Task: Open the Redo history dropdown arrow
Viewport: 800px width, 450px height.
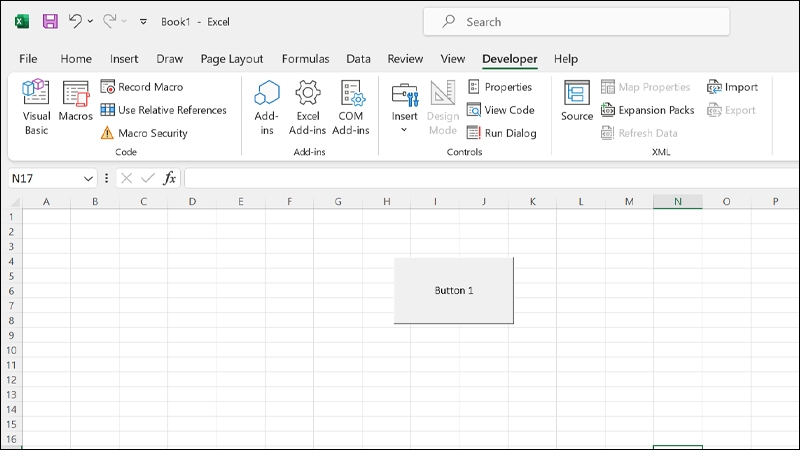Action: [124, 21]
